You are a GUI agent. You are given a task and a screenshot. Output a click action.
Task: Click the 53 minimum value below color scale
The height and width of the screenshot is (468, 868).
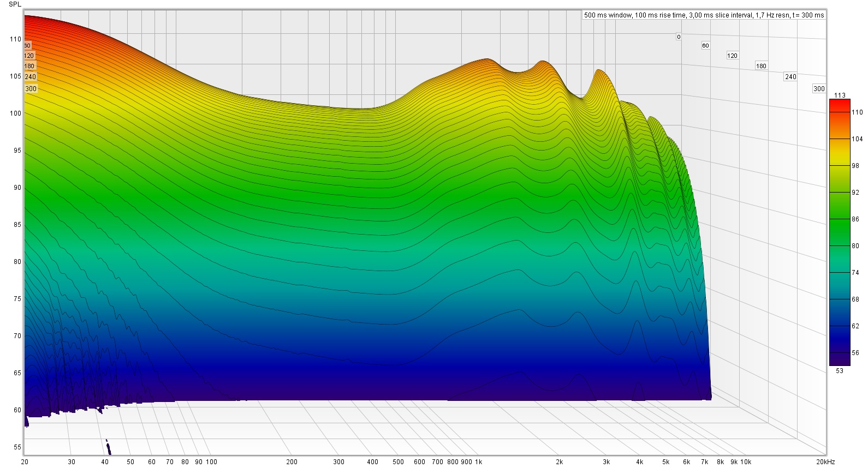coord(840,371)
